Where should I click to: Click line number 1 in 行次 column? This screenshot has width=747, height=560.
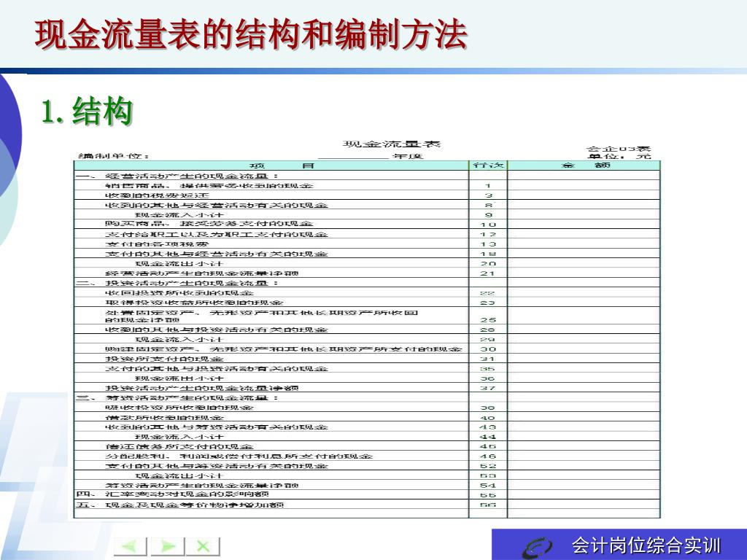click(x=488, y=186)
